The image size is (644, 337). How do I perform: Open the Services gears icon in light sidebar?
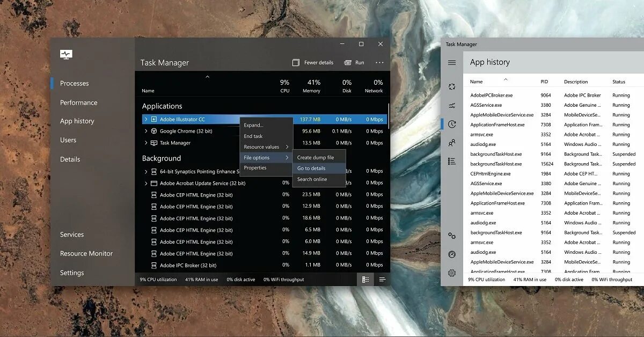click(x=452, y=236)
